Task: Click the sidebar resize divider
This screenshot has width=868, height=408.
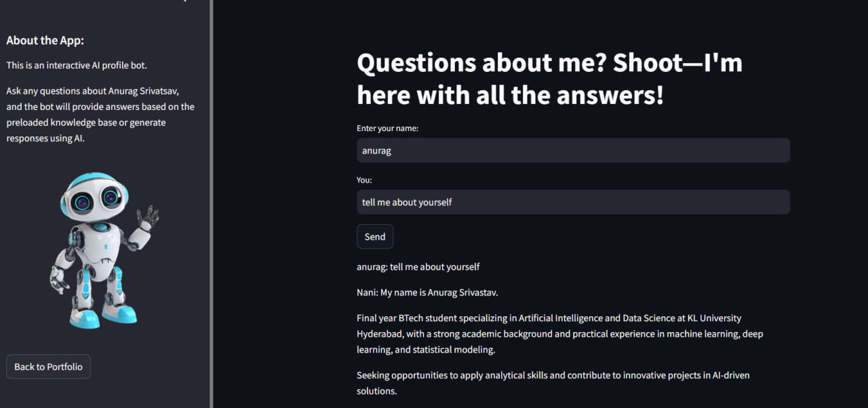Action: 212,204
